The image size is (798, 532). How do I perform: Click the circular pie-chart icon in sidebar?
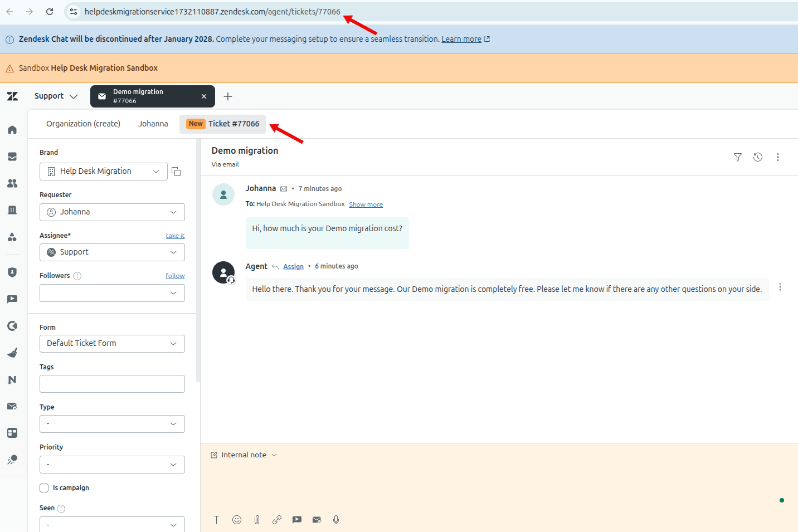tap(12, 326)
